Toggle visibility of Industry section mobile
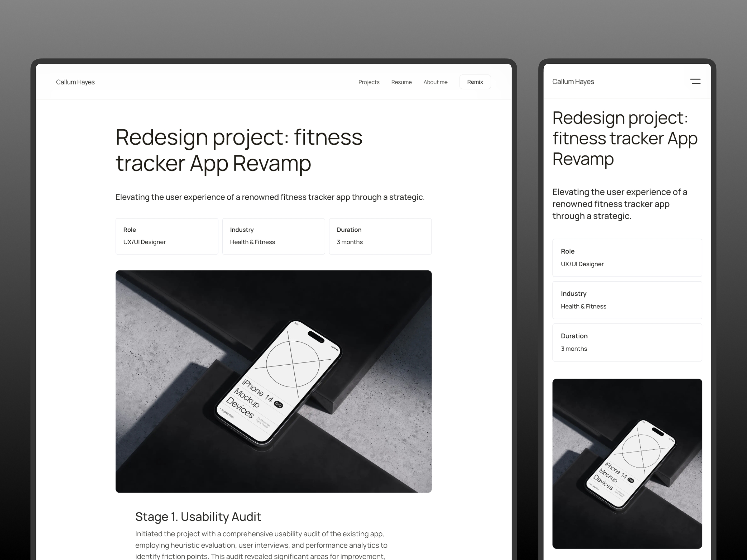The height and width of the screenshot is (560, 747). coord(627,300)
